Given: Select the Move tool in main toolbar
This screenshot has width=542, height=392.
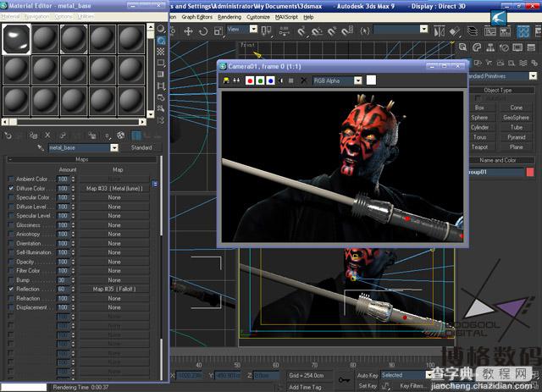Looking at the screenshot, I should pos(188,31).
